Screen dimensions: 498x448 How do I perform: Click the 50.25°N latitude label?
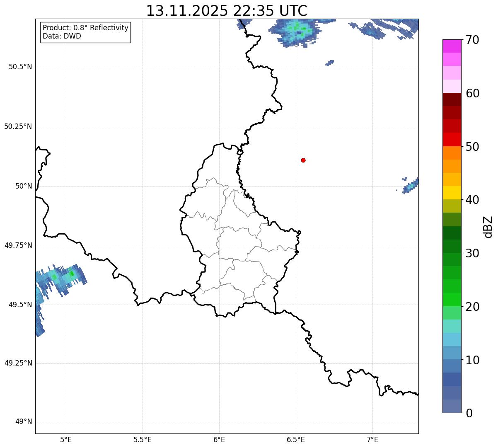[18, 126]
